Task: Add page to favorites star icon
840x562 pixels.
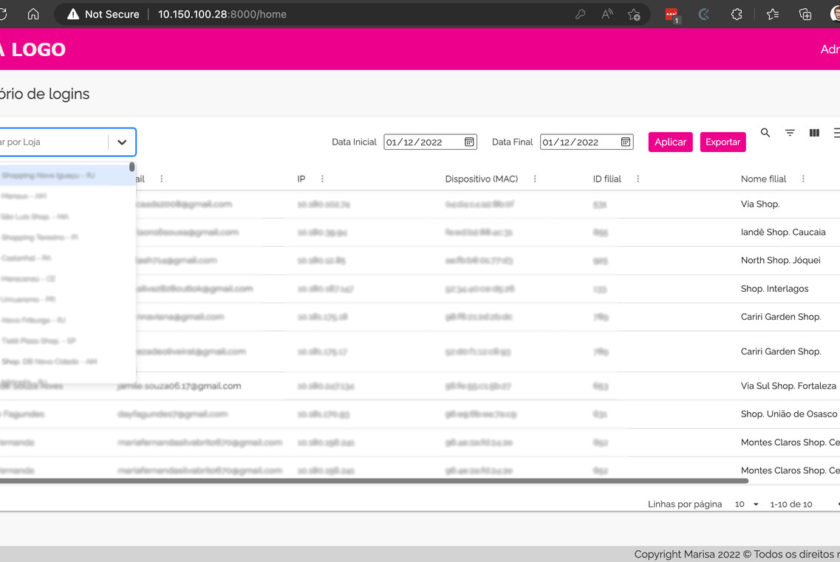Action: click(634, 14)
